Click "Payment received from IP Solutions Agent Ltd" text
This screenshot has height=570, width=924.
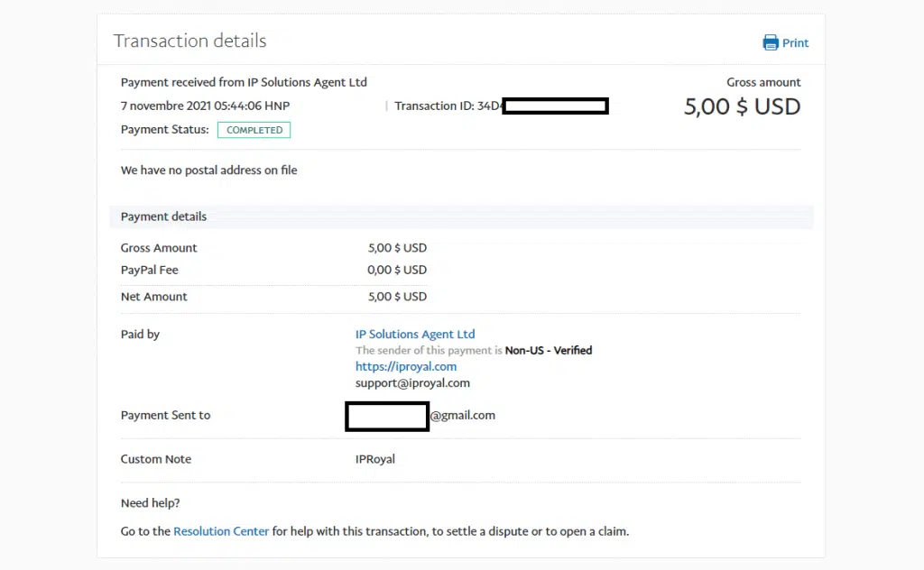tap(244, 82)
